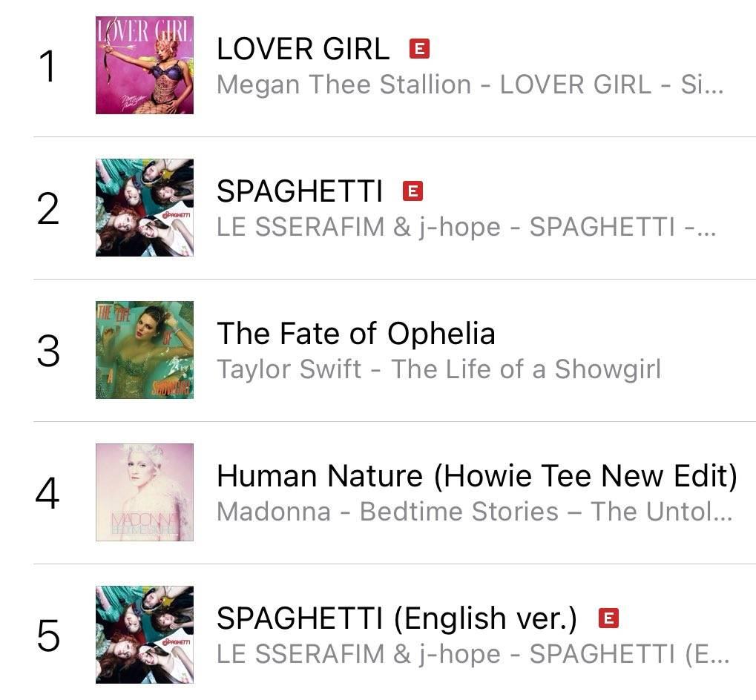Open The Fate of Ophelia song

(355, 334)
